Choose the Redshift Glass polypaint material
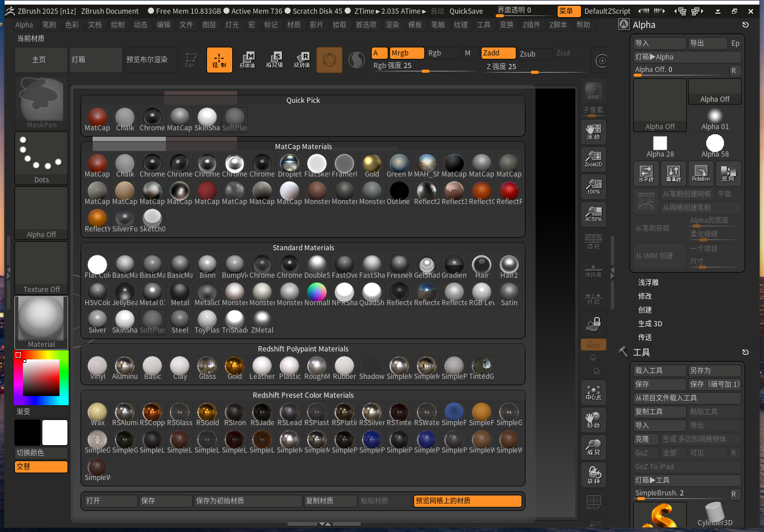Image resolution: width=764 pixels, height=532 pixels. (207, 368)
